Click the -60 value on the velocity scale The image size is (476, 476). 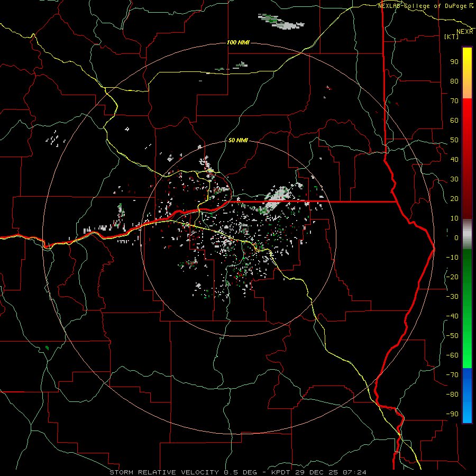[452, 355]
